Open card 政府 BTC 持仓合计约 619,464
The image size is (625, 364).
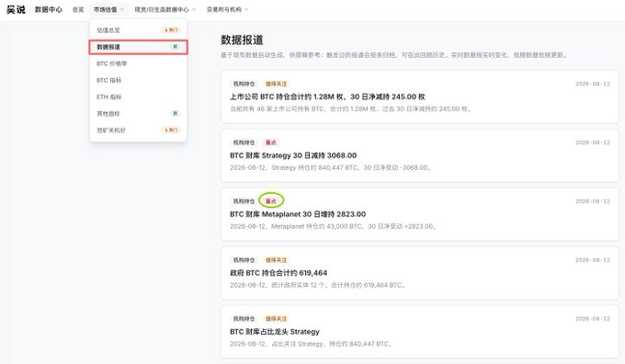tap(420, 273)
